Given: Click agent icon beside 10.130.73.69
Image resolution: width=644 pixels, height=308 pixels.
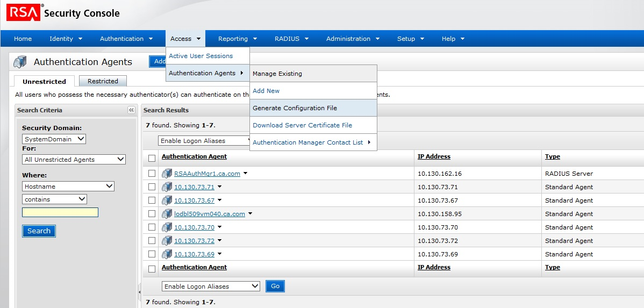Looking at the screenshot, I should 167,254.
